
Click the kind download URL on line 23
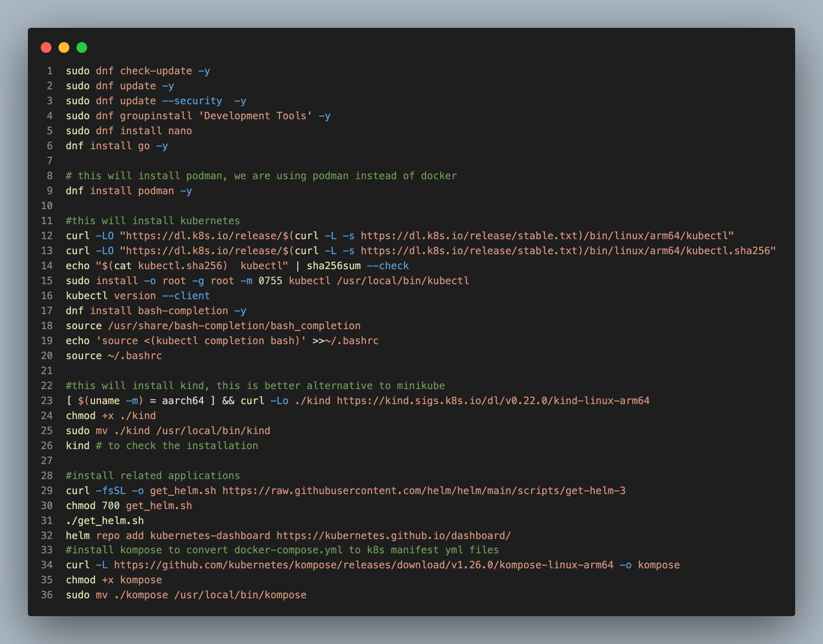(x=493, y=401)
